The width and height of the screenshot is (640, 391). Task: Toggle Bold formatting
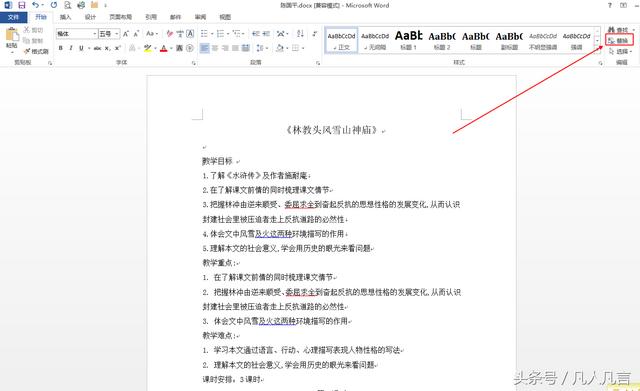click(60, 48)
